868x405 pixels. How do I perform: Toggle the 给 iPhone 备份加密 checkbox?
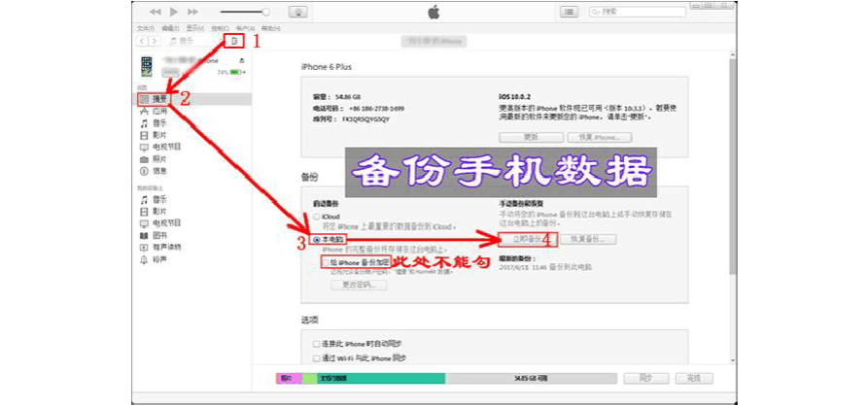pos(327,262)
